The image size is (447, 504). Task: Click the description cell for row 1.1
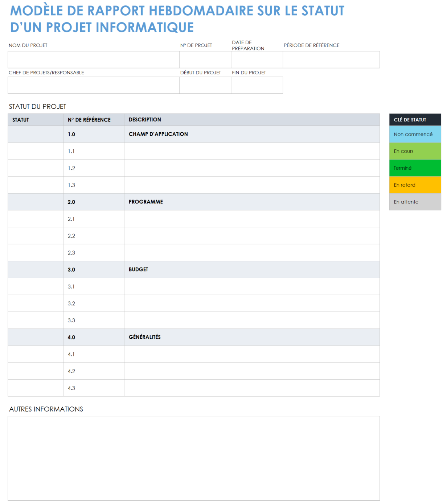[251, 151]
